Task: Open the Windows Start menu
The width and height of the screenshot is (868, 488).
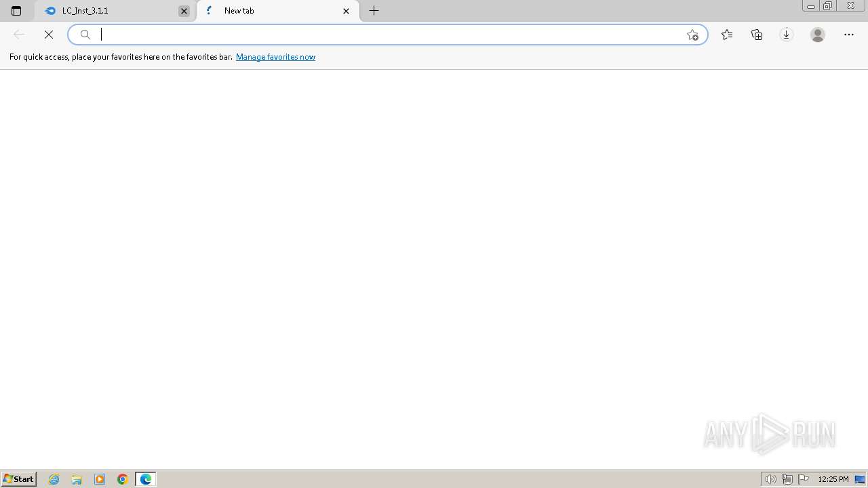Action: point(19,479)
